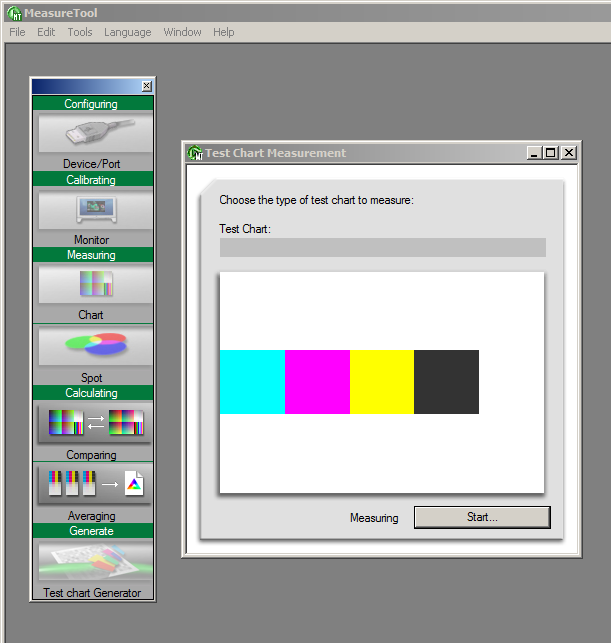This screenshot has height=643, width=611.
Task: Close the Test Chart Measurement window
Action: pyautogui.click(x=569, y=153)
